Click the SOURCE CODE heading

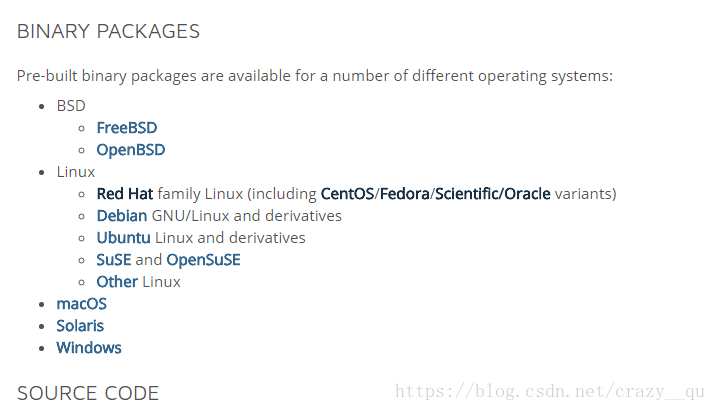(88, 393)
